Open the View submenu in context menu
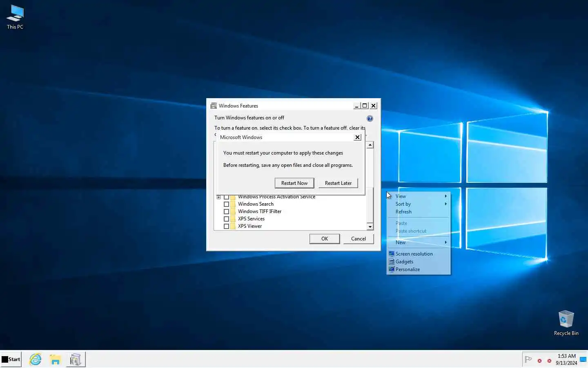Viewport: 588px width, 368px height. (x=419, y=196)
